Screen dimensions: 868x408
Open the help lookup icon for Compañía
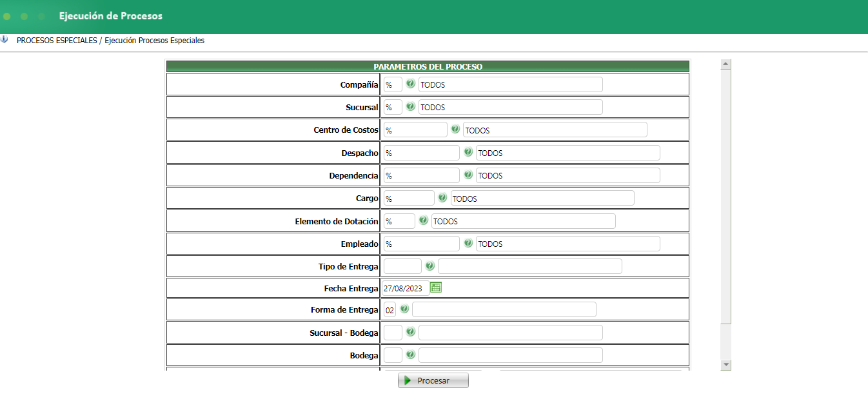click(x=411, y=84)
